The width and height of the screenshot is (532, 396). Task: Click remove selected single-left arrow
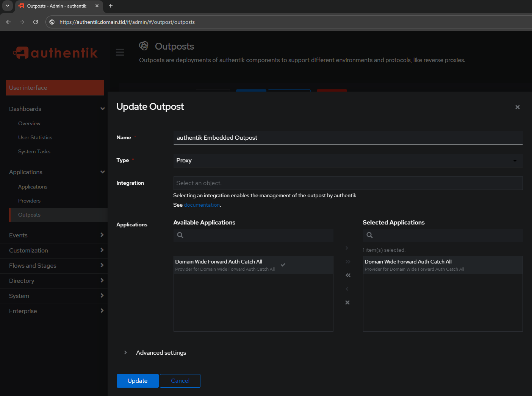(x=347, y=289)
